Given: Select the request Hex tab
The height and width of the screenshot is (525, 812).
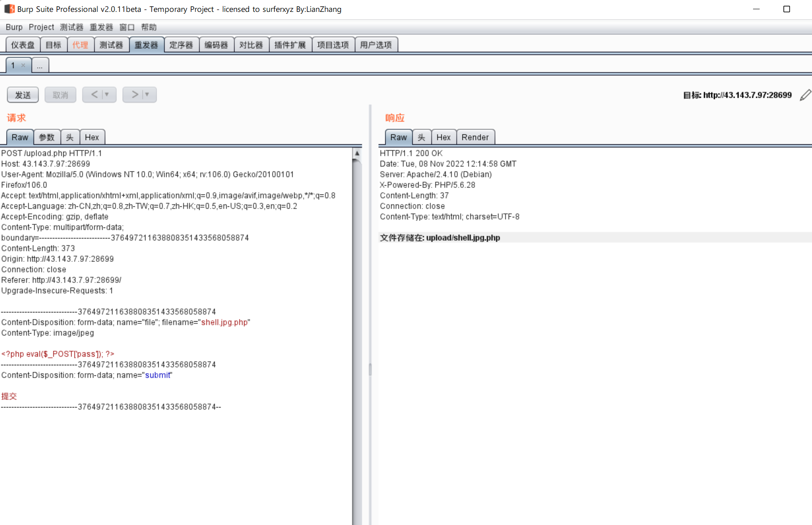Looking at the screenshot, I should click(x=92, y=137).
